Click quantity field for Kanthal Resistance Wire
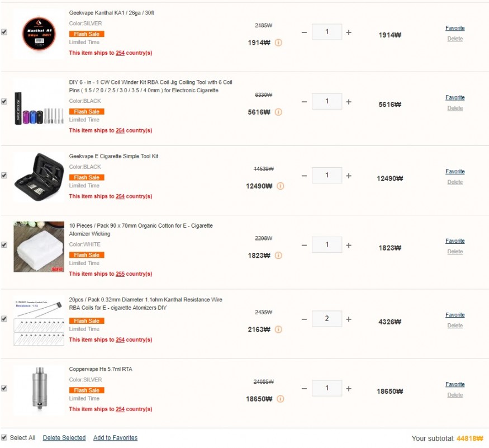The width and height of the screenshot is (489, 448). click(x=327, y=319)
